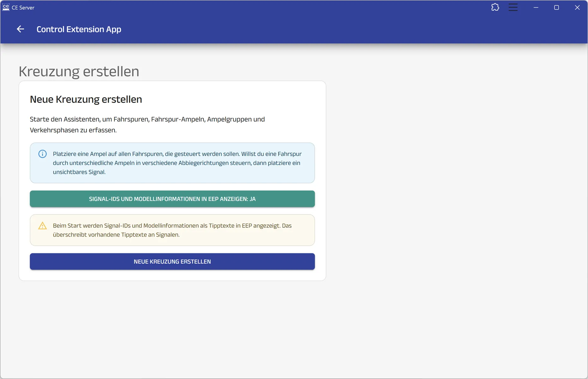
Task: Toggle Signal-IDs anzeigen: JA button
Action: [x=172, y=199]
